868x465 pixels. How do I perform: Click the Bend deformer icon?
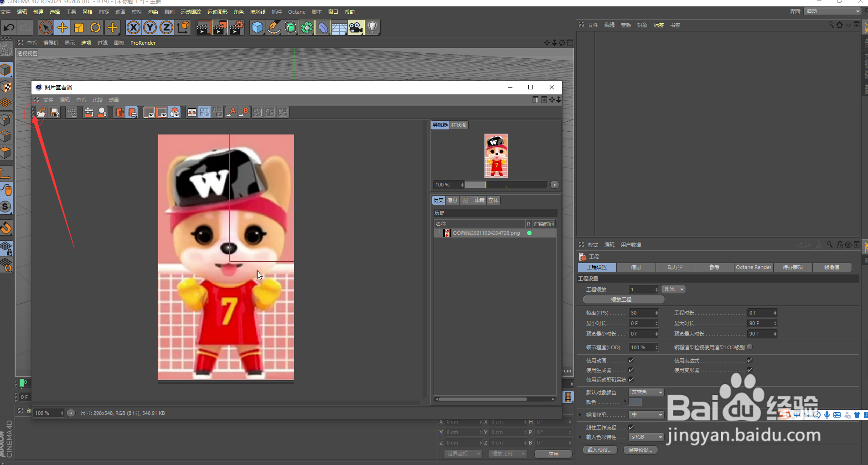tap(323, 28)
